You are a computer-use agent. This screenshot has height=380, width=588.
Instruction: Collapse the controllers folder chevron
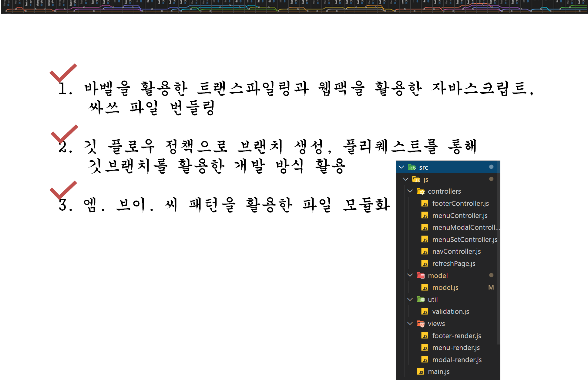point(410,191)
